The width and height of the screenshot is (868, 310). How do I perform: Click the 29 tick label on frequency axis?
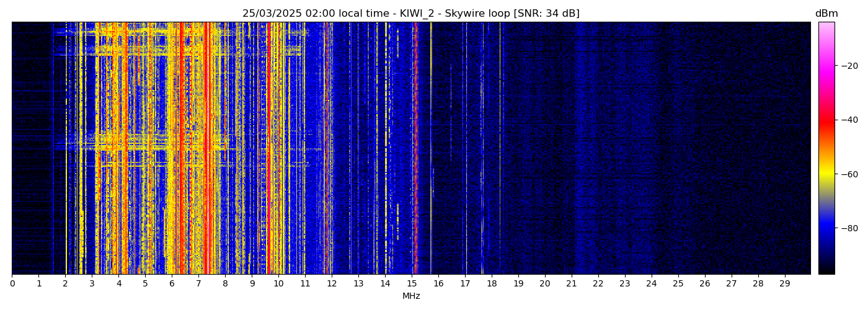point(785,284)
